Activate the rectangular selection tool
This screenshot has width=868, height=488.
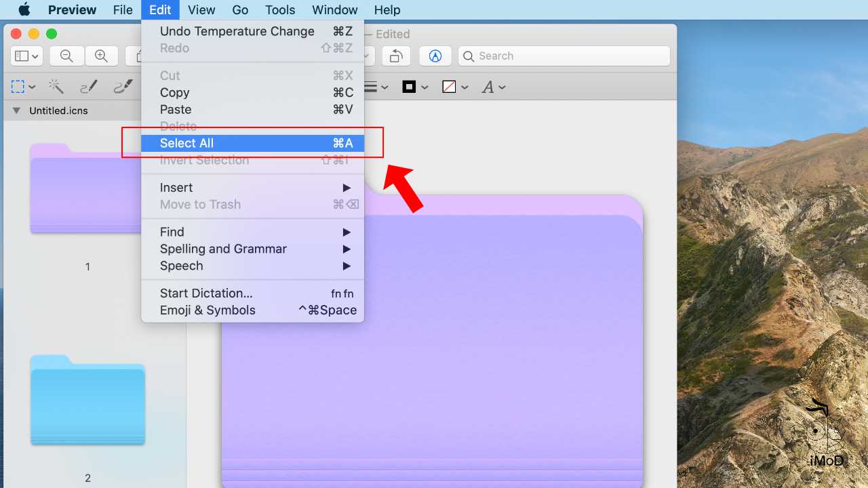click(18, 87)
